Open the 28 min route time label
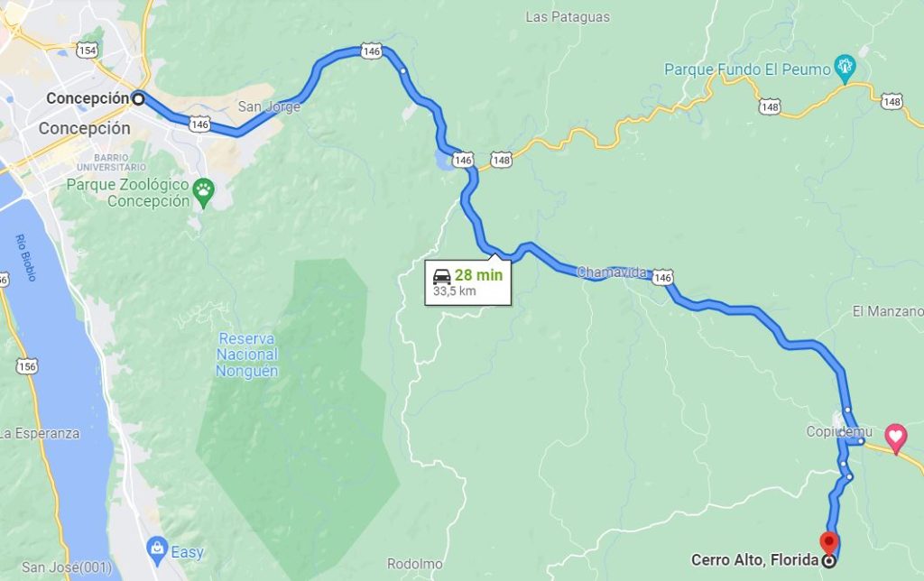This screenshot has width=924, height=581. click(478, 274)
